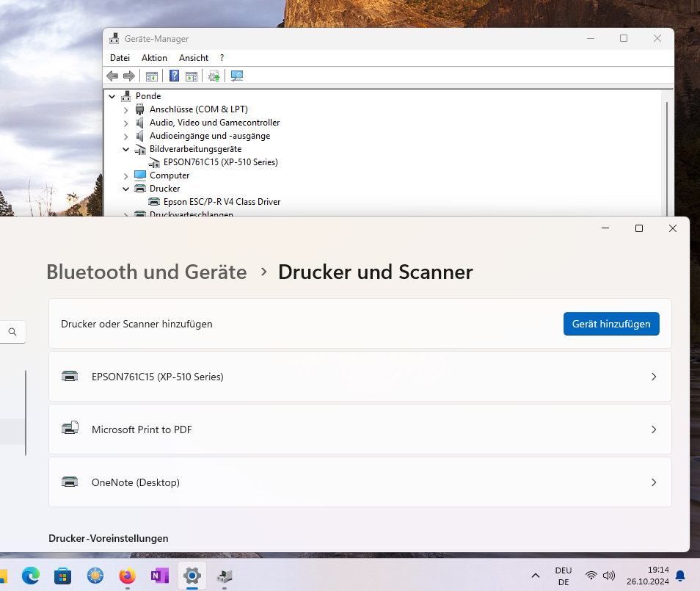Click DEU DE language indicator
Image resolution: width=700 pixels, height=591 pixels.
[564, 576]
